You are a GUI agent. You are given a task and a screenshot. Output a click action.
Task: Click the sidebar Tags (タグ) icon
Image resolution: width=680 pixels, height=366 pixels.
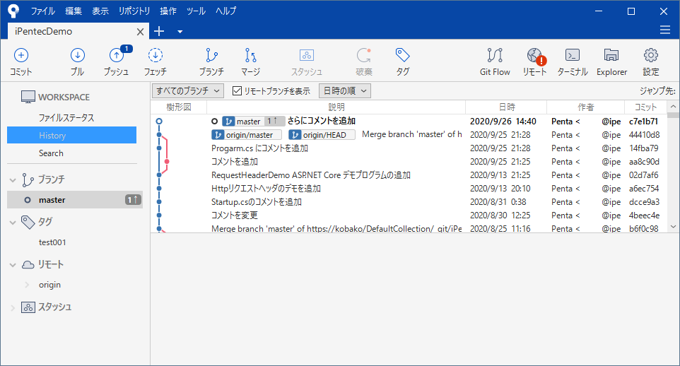coord(28,222)
